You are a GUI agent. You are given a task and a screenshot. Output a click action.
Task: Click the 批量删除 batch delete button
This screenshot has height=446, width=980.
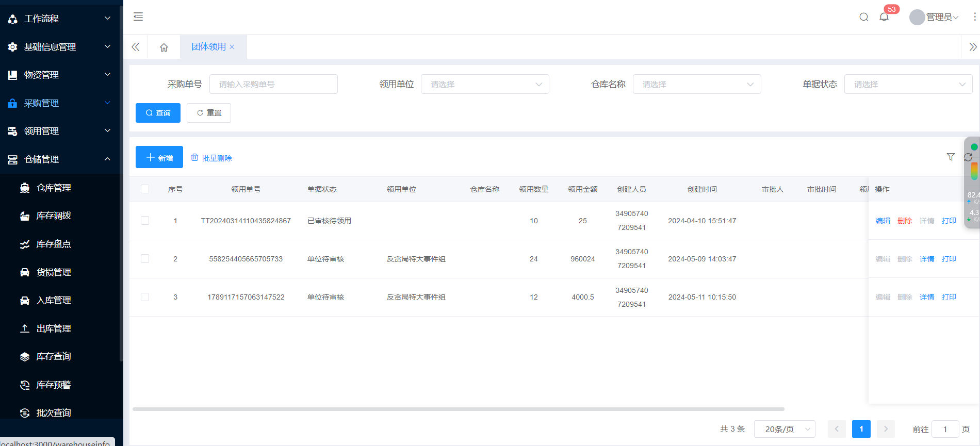211,158
